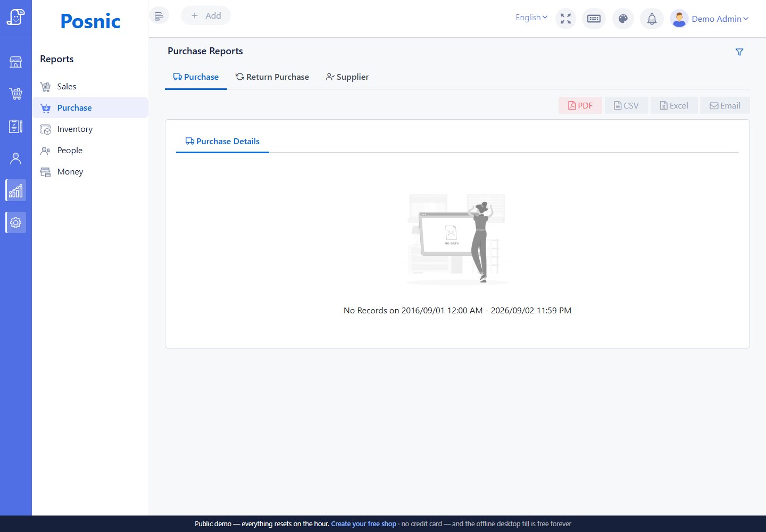Open People reports in sidebar
The height and width of the screenshot is (532, 766).
(x=90, y=150)
